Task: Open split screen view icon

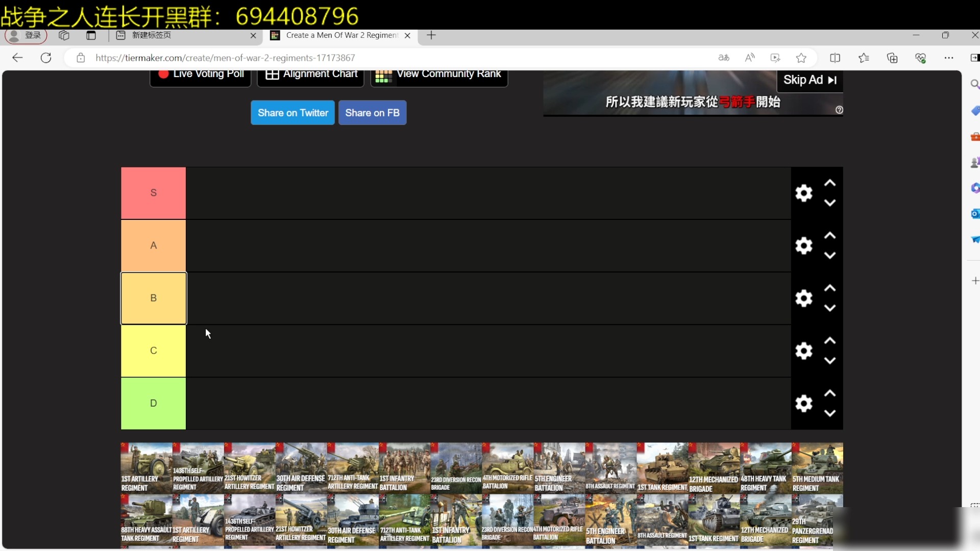Action: tap(835, 58)
